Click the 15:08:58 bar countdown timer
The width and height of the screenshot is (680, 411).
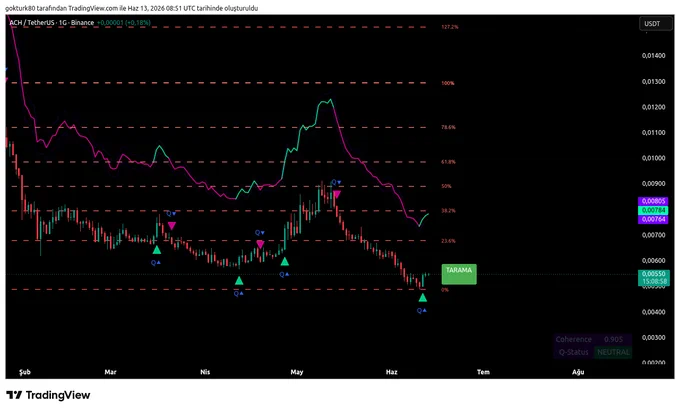pos(654,282)
